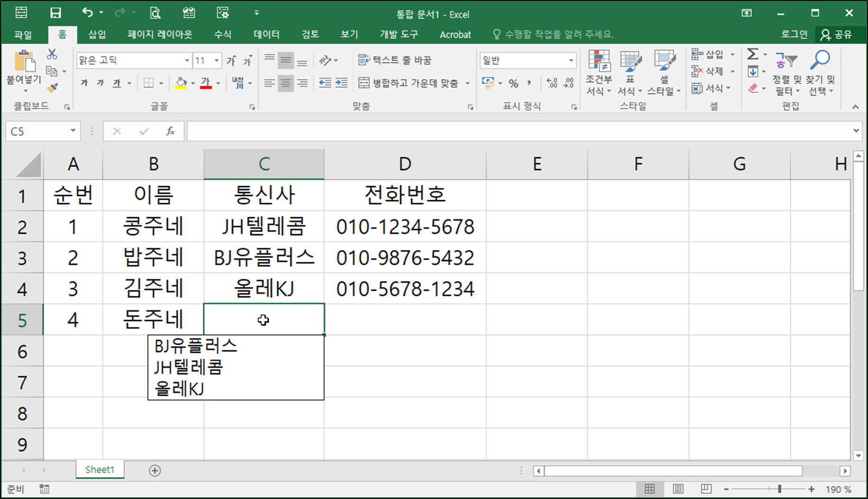Decrease font size with smaller 가 icon

pyautogui.click(x=247, y=61)
